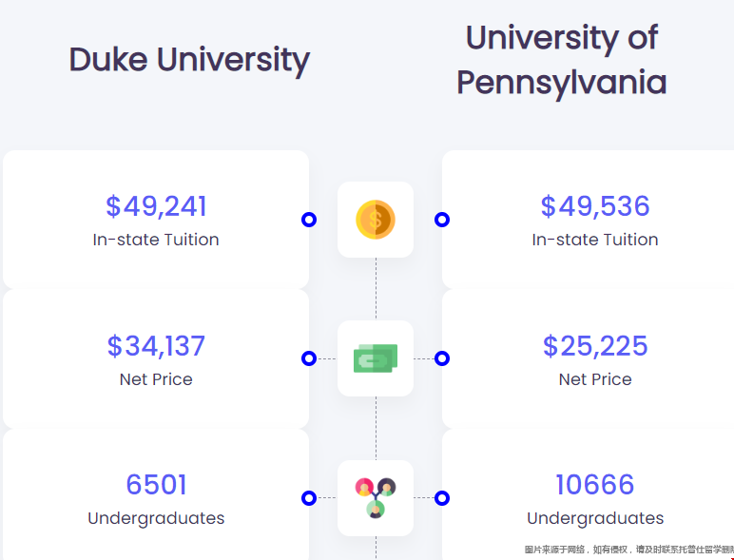Select Duke's $34,137 net price value
The height and width of the screenshot is (560, 734).
pyautogui.click(x=156, y=346)
